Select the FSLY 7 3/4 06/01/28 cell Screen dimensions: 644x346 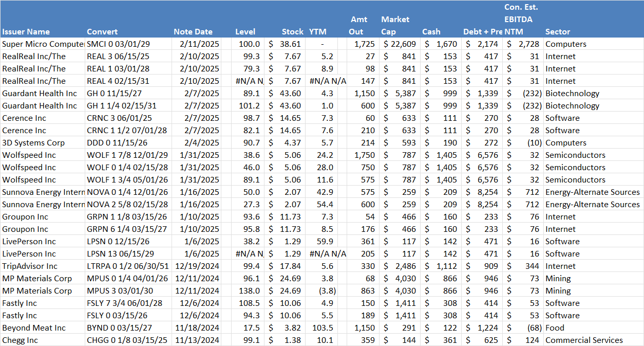click(x=127, y=303)
